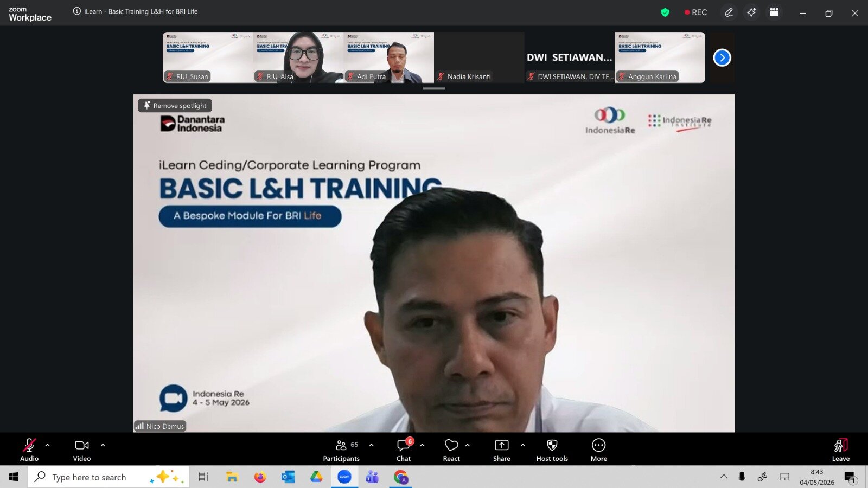This screenshot has width=868, height=488.
Task: Leave the meeting
Action: 841,450
